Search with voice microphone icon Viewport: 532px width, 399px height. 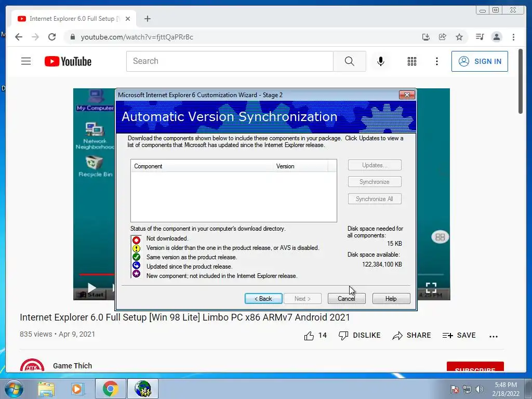(x=381, y=61)
